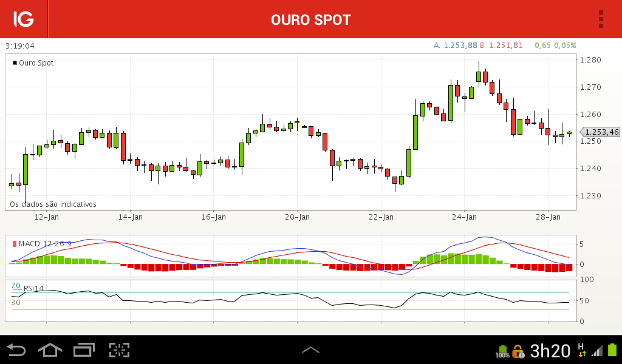The image size is (622, 364).
Task: Select the OURO SPOT title
Action: pyautogui.click(x=311, y=20)
